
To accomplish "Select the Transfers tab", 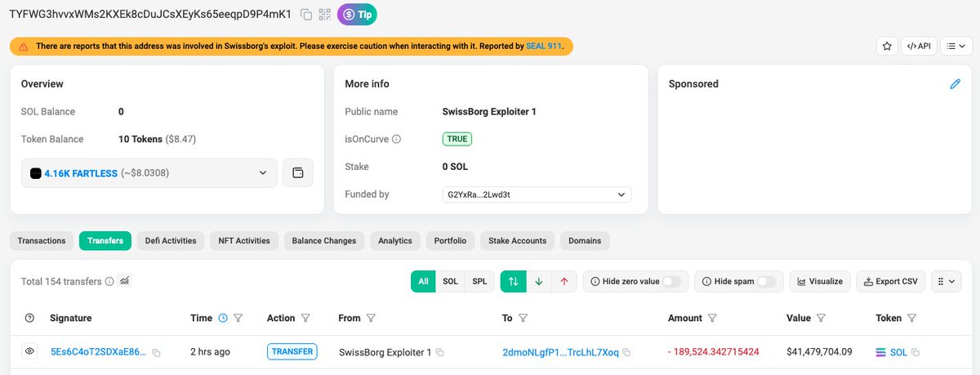I will click(105, 241).
